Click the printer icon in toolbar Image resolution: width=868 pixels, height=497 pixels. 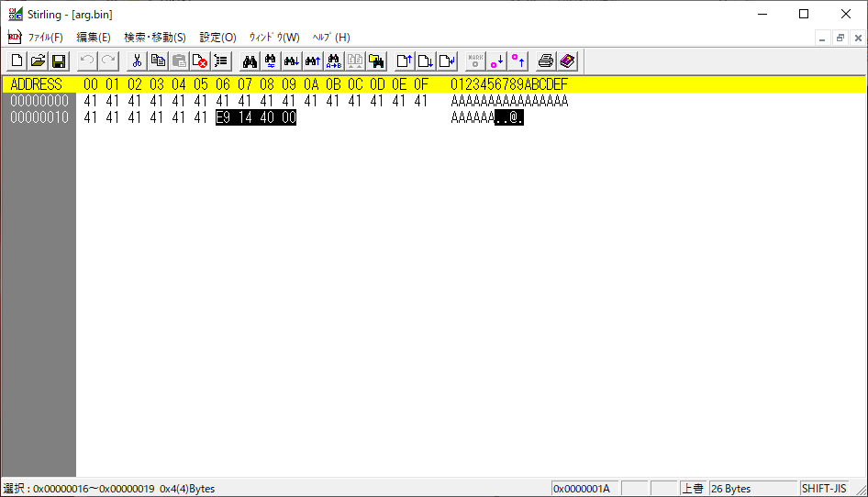pos(546,61)
